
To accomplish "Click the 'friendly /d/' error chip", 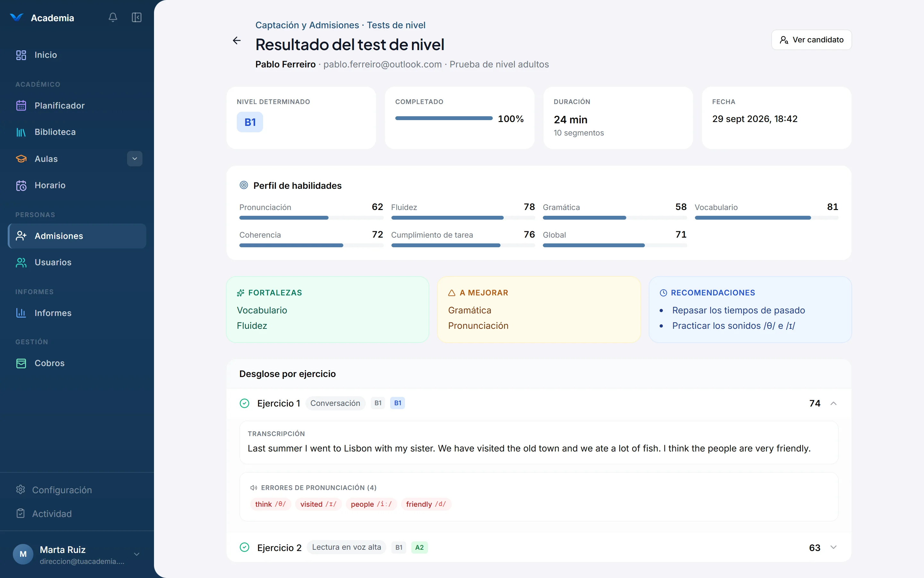I will [426, 504].
